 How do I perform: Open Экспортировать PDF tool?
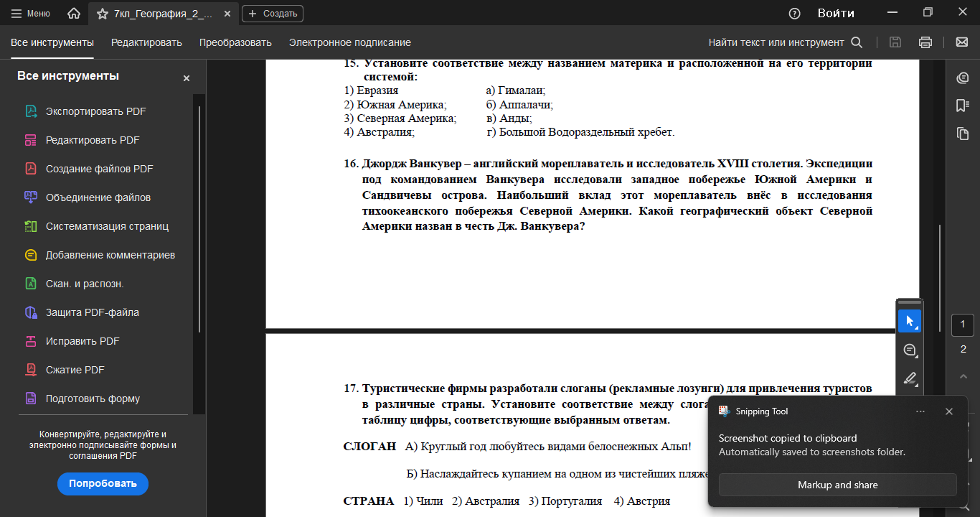(96, 111)
